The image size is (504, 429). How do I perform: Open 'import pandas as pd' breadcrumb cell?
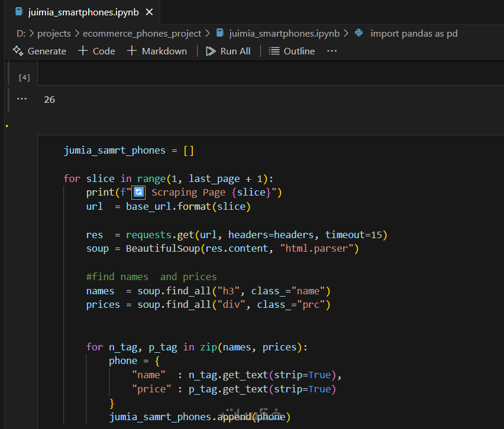click(x=413, y=34)
